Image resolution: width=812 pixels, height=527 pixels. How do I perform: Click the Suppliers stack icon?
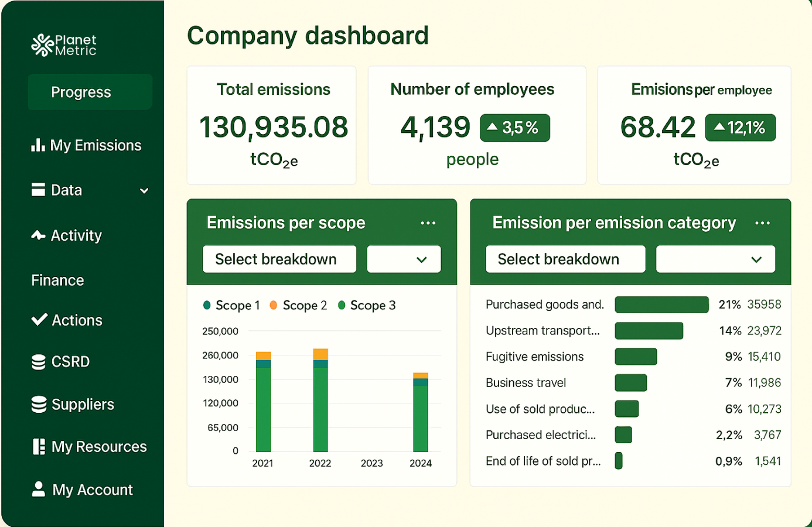(x=39, y=404)
